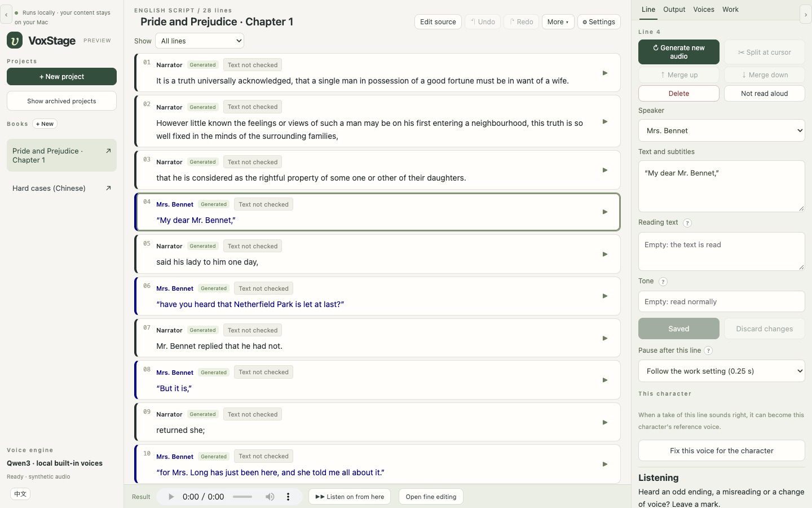
Task: Collapse the right panel with the chevron
Action: (806, 15)
